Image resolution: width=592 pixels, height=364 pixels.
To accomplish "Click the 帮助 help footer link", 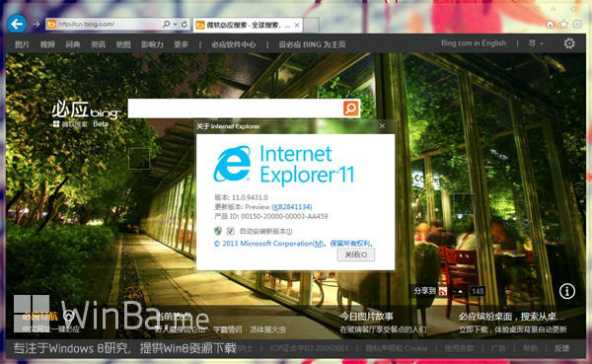I will 530,348.
